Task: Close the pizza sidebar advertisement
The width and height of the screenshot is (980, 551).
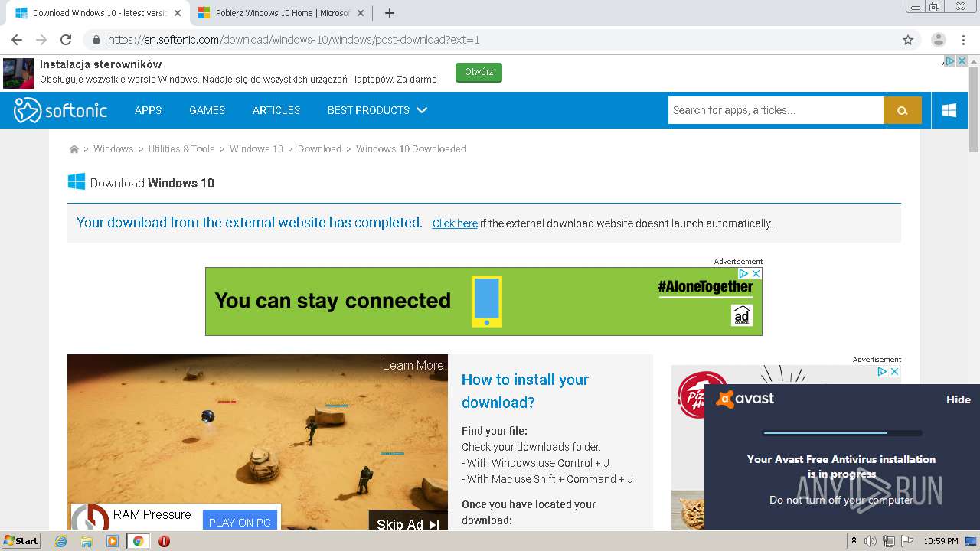Action: pos(894,371)
